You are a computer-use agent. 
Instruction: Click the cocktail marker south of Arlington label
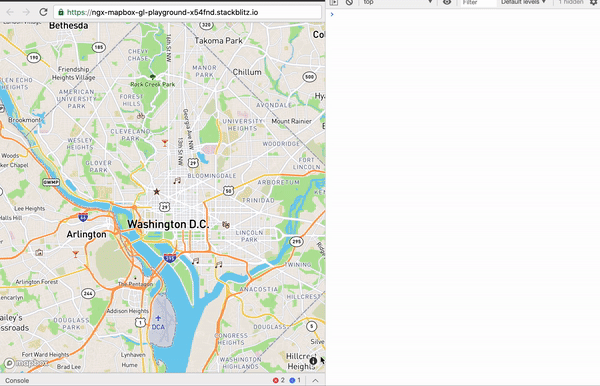(76, 254)
